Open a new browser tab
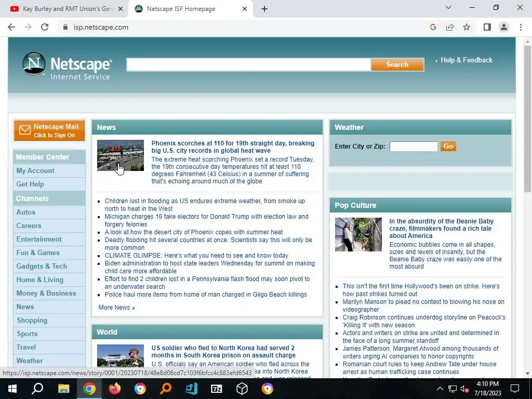 (264, 9)
